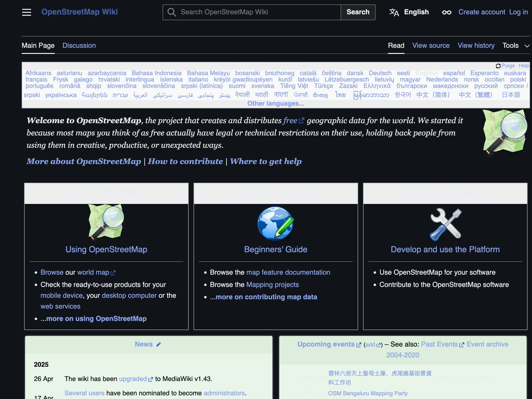Open the View source tab
Screen dimensions: 532x399
pos(431,45)
